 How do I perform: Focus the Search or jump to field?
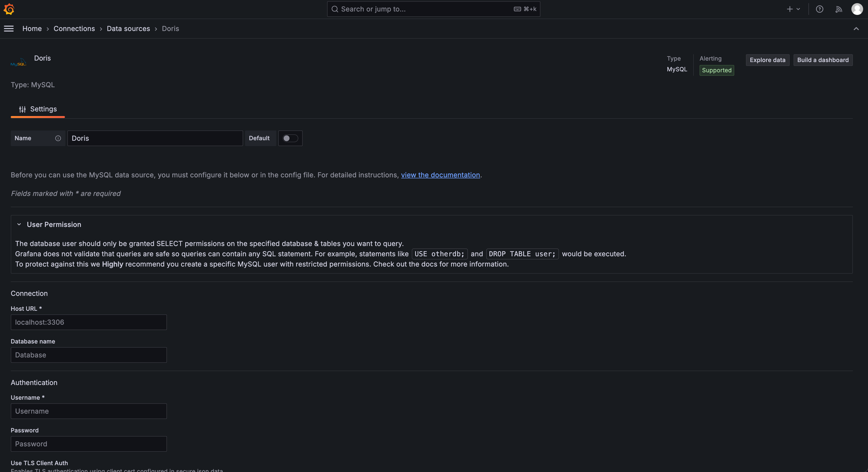(x=433, y=9)
